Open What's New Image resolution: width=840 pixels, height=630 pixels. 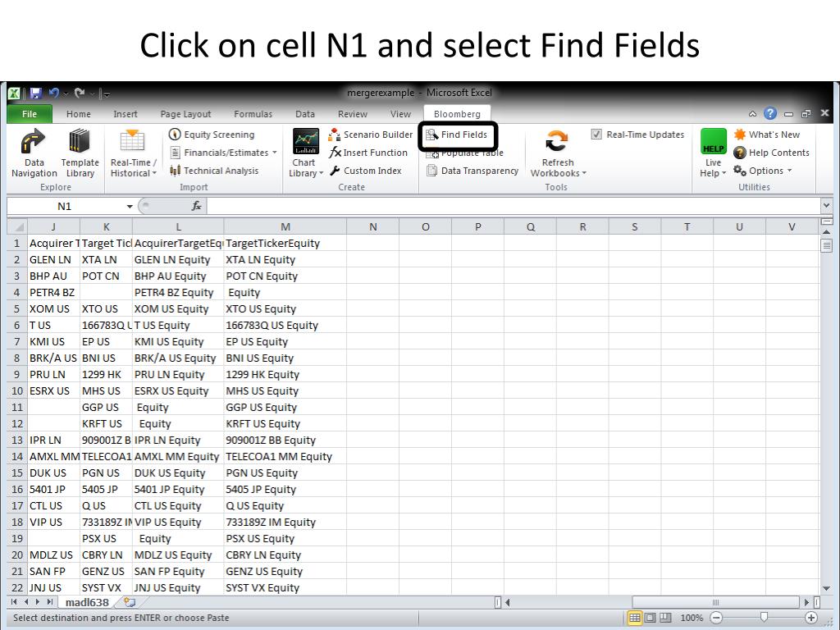(767, 135)
